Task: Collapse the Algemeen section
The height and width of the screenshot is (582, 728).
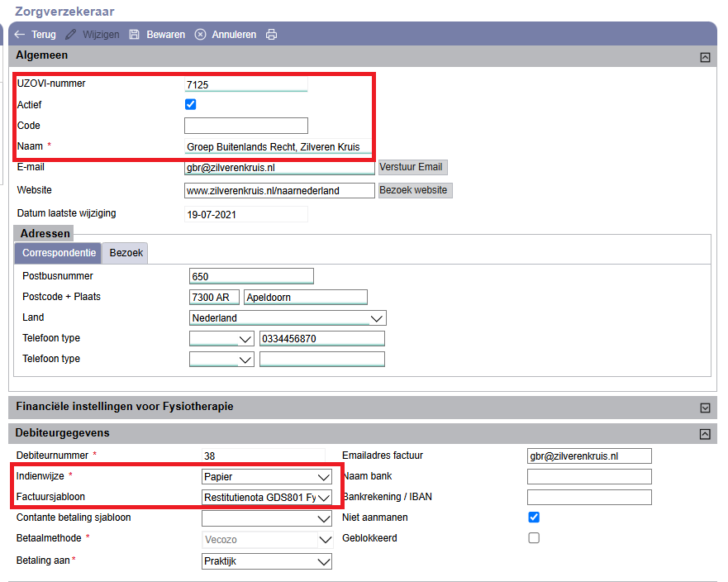Action: [705, 57]
